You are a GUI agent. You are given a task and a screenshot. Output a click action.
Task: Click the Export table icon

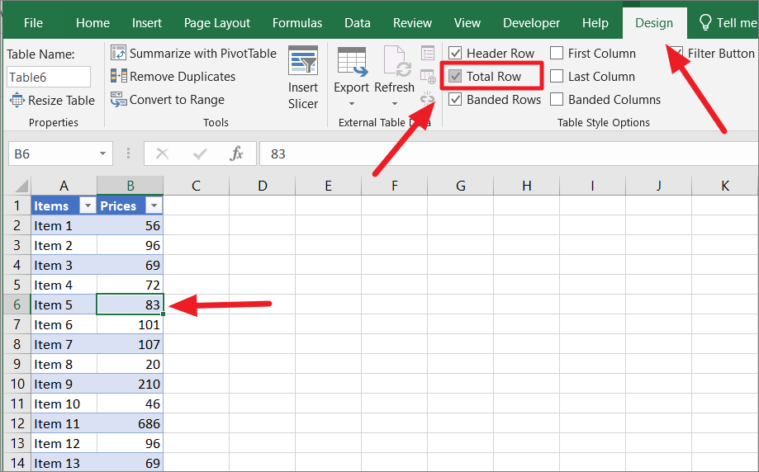point(351,62)
